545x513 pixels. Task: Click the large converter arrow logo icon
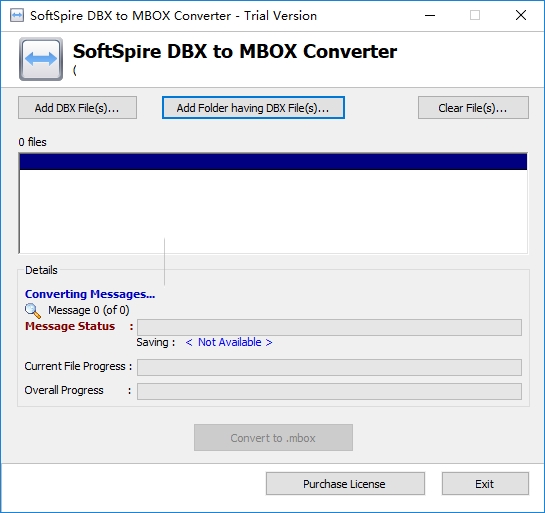click(x=41, y=59)
